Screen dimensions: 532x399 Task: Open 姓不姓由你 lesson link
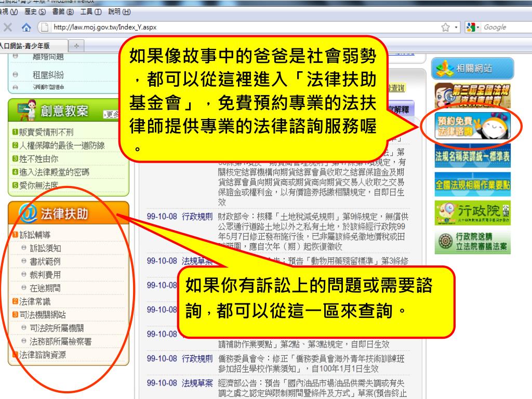(x=38, y=159)
